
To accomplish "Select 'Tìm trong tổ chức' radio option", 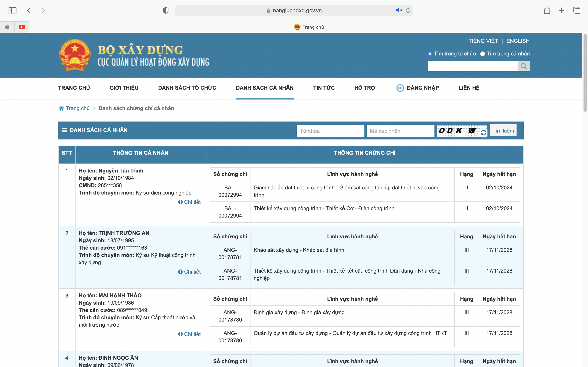I will pyautogui.click(x=430, y=54).
